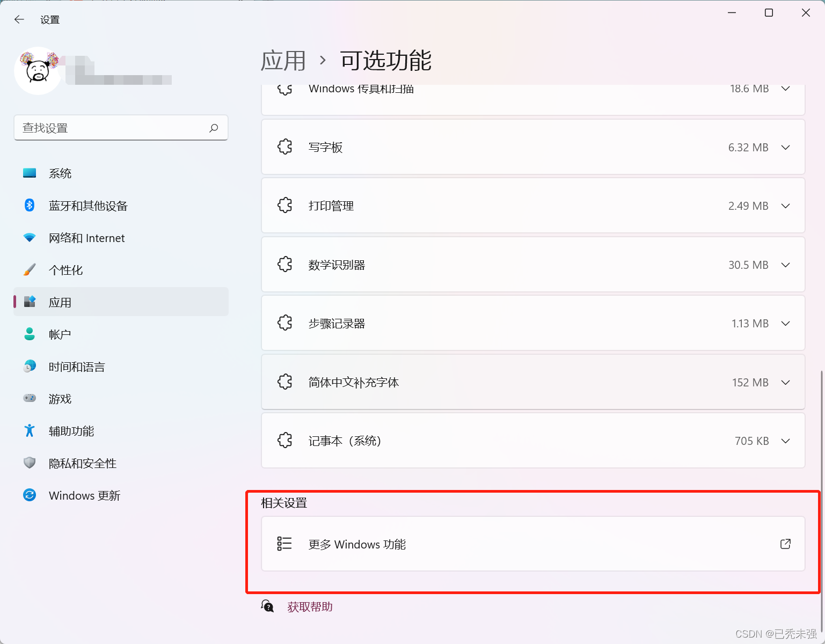Click the list icon beside 更多 Windows 功能

[x=284, y=544]
